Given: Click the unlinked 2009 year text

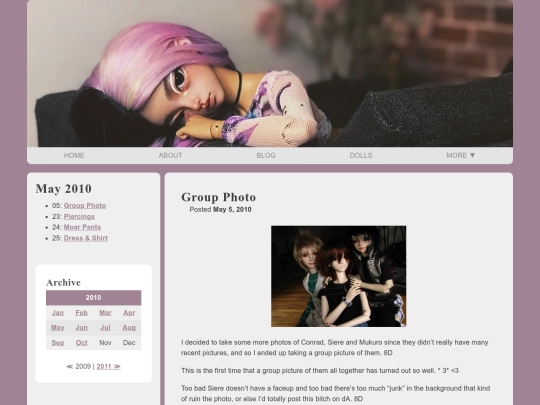Looking at the screenshot, I should [x=83, y=366].
